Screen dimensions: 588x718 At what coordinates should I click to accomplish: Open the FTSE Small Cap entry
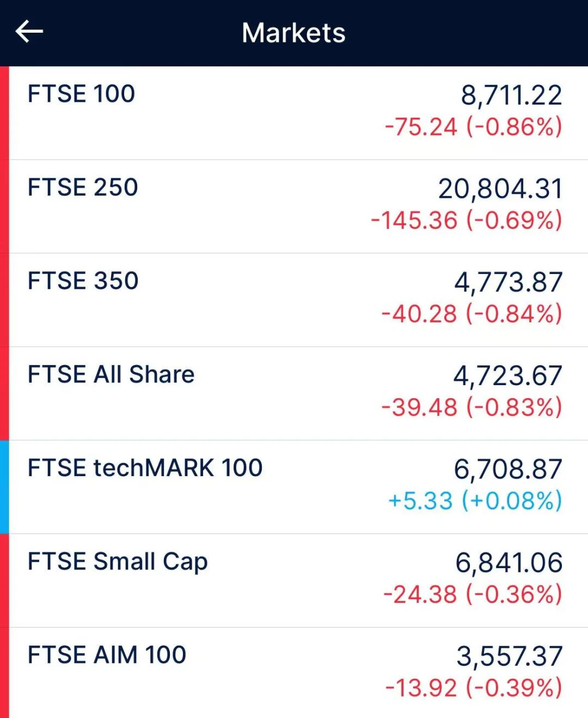[294, 581]
